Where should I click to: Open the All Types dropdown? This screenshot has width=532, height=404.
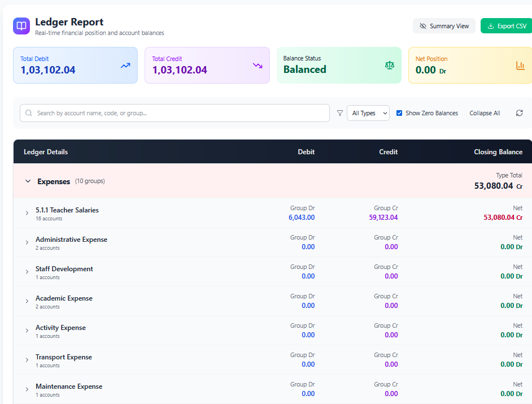[x=368, y=113]
